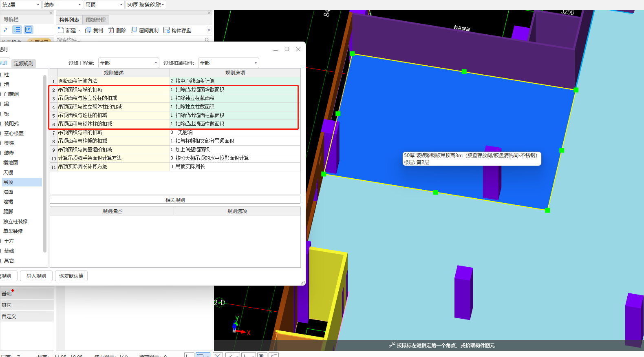Open the 过滤工程量 filter dropdown
Viewport: 644px width, 357px height.
[x=128, y=63]
